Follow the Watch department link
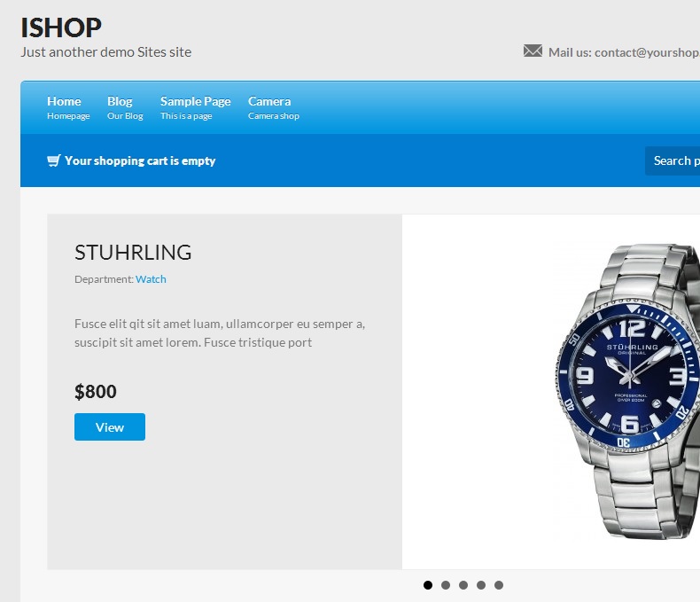 coord(151,279)
